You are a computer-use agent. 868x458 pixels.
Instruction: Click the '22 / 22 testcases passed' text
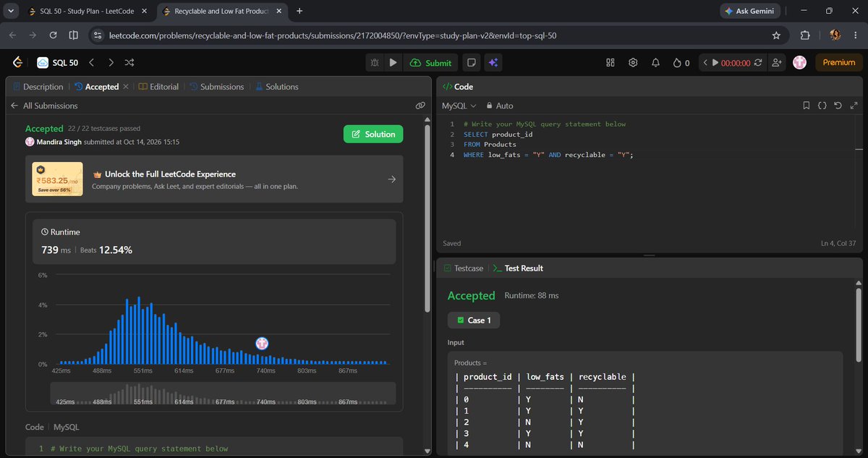pyautogui.click(x=106, y=129)
